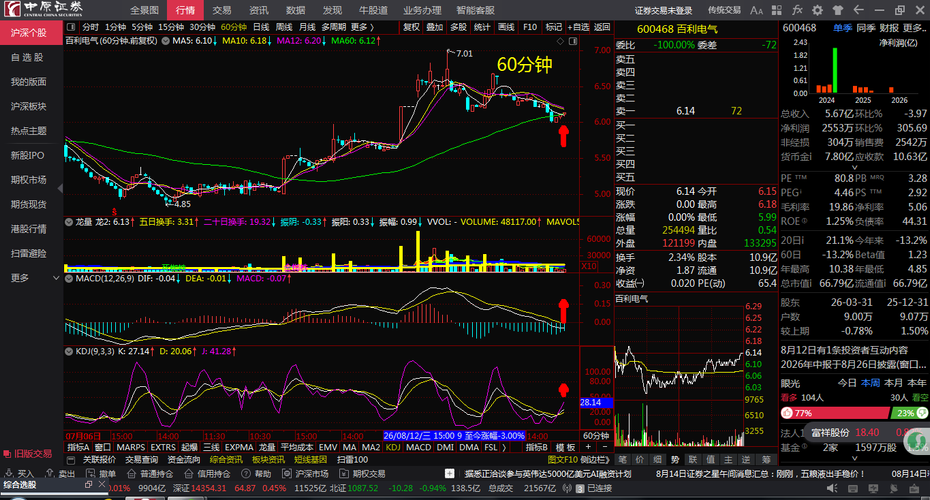Click the diamond icon at chart top-right
Screen dimensions: 930x500
click(560, 41)
